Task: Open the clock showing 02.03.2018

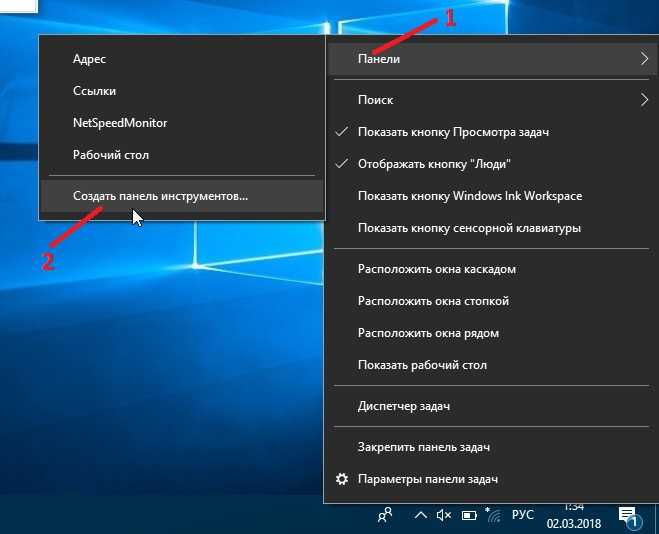Action: [x=574, y=516]
